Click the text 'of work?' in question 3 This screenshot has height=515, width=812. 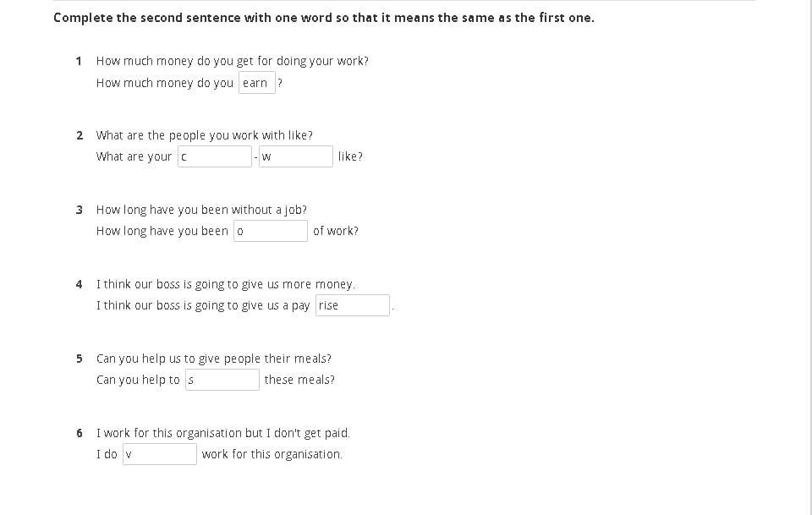point(336,231)
